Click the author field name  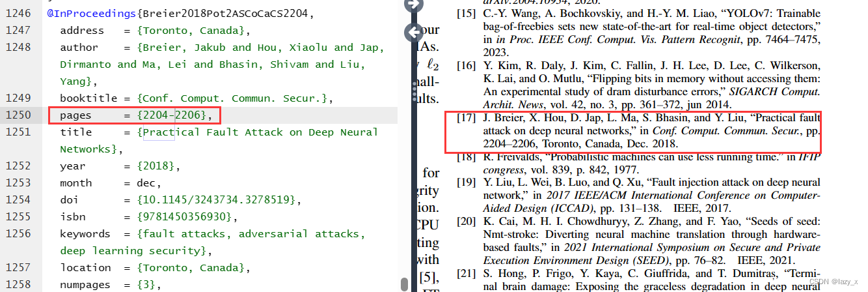point(79,47)
